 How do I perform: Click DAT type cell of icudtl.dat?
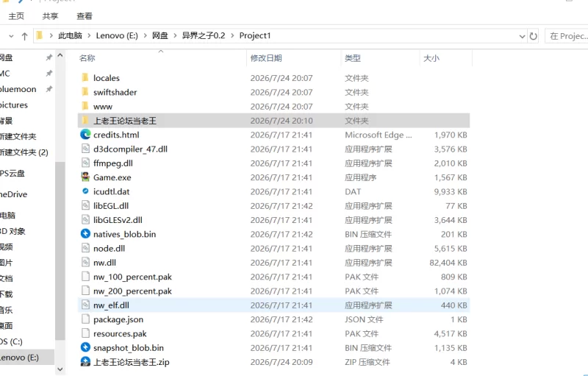click(353, 192)
